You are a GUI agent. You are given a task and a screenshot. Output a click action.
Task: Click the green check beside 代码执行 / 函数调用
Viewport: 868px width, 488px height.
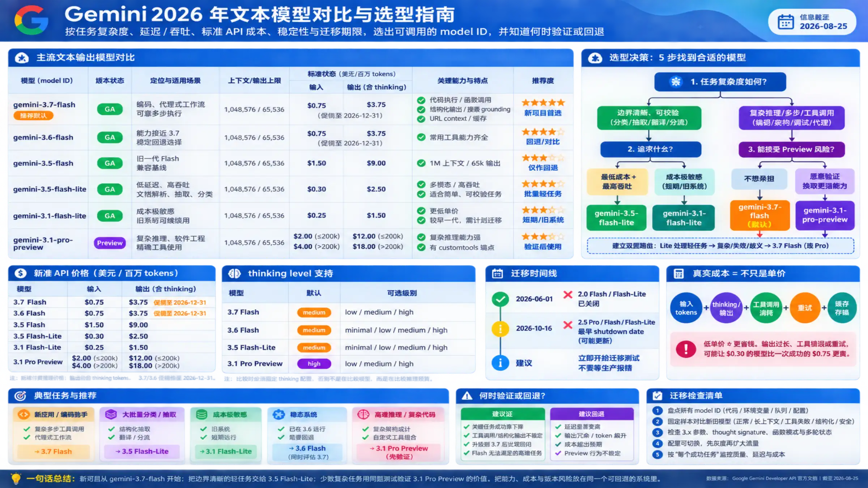(x=421, y=100)
